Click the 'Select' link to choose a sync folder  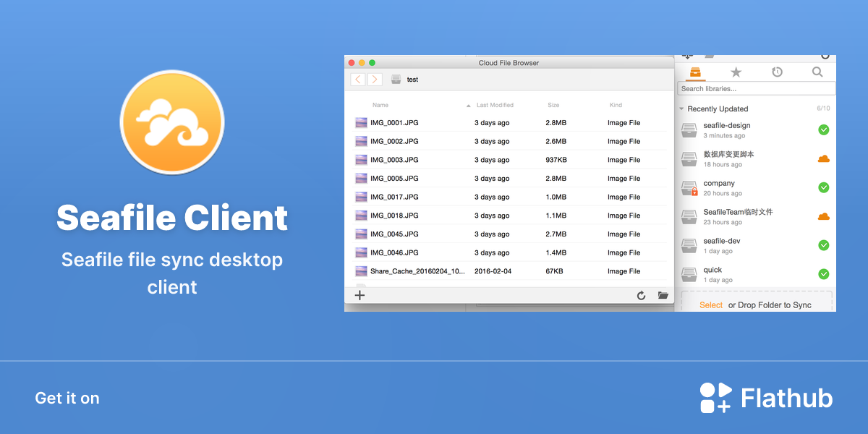tap(711, 305)
